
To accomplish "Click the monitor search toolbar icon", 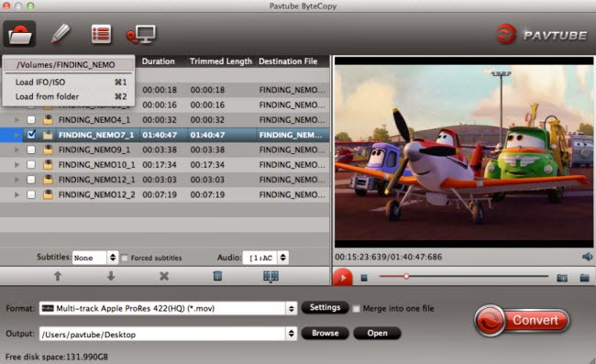I will click(x=141, y=34).
